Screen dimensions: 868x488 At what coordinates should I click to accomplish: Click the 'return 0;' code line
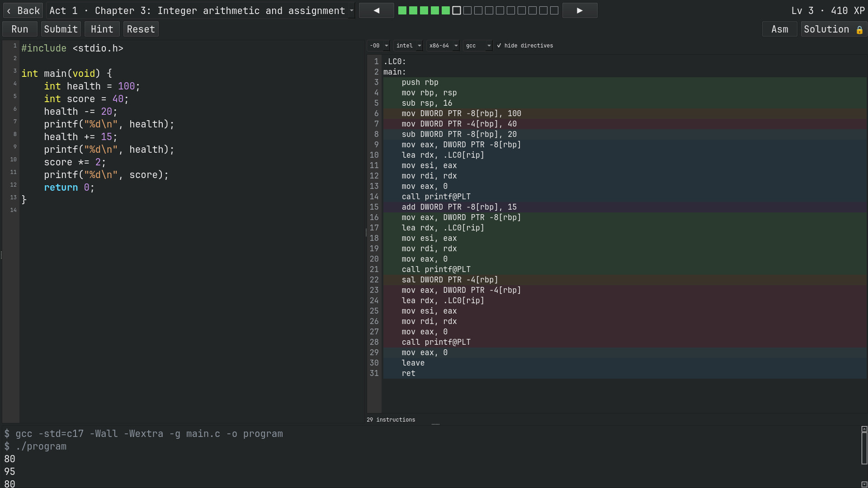click(x=69, y=188)
